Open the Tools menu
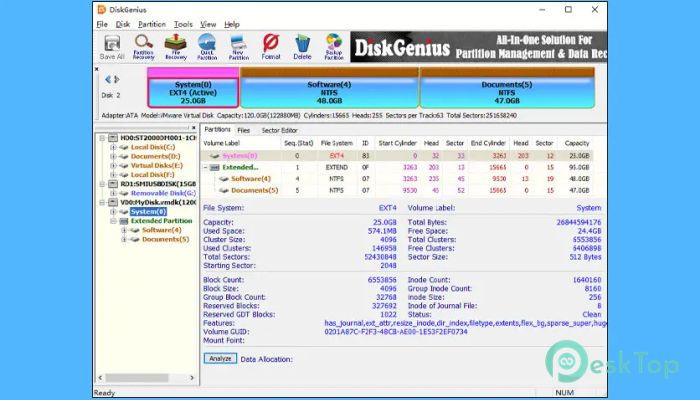The image size is (700, 400). (x=183, y=25)
